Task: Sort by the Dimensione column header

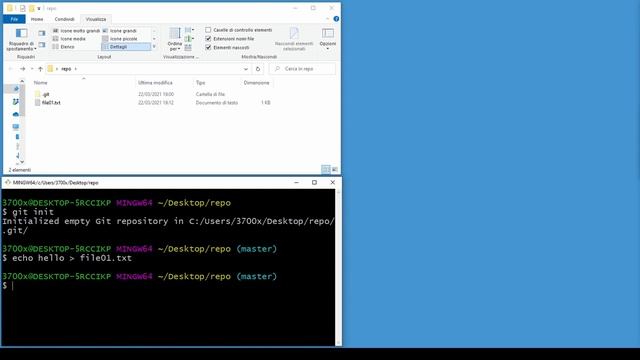Action: click(x=256, y=83)
